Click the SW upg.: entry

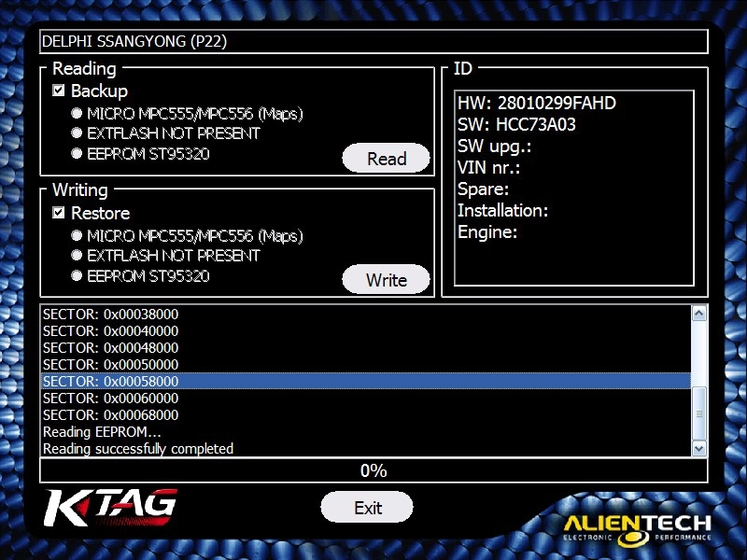coord(495,147)
